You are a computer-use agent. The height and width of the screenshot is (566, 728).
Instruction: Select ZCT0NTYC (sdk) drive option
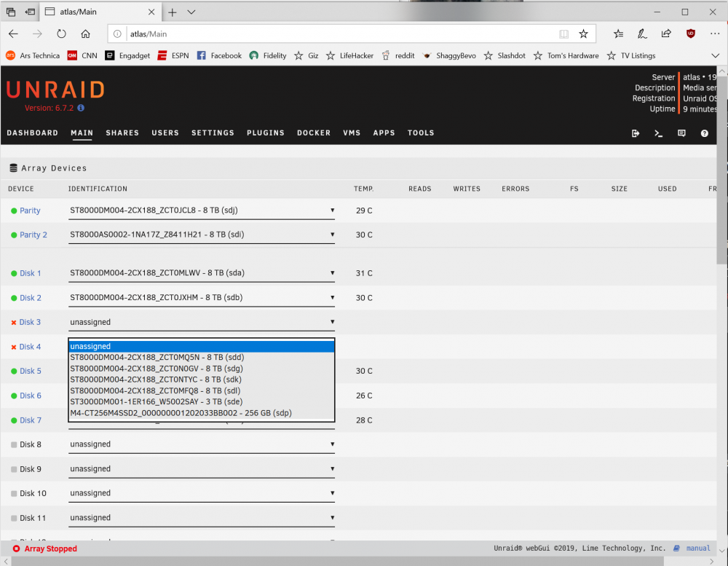[x=202, y=380]
